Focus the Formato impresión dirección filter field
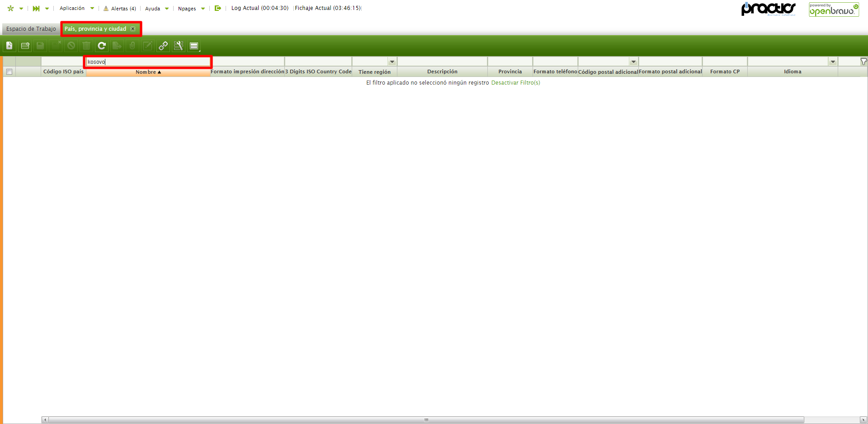Viewport: 868px width, 424px height. click(248, 62)
